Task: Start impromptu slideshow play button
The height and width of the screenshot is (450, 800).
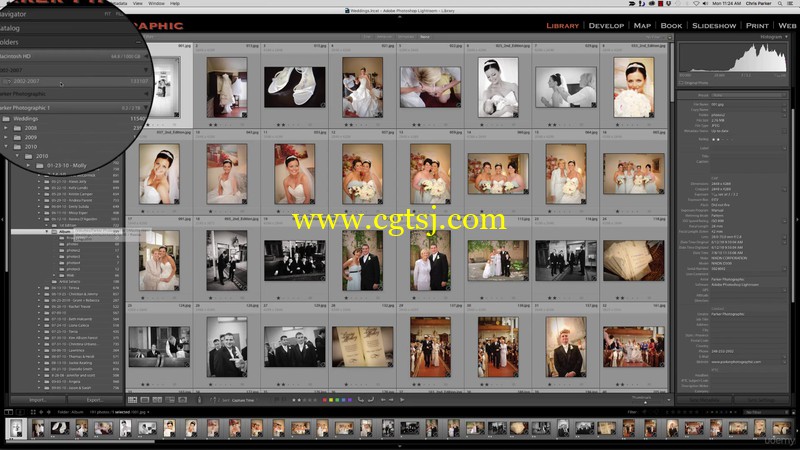Action: (402, 400)
